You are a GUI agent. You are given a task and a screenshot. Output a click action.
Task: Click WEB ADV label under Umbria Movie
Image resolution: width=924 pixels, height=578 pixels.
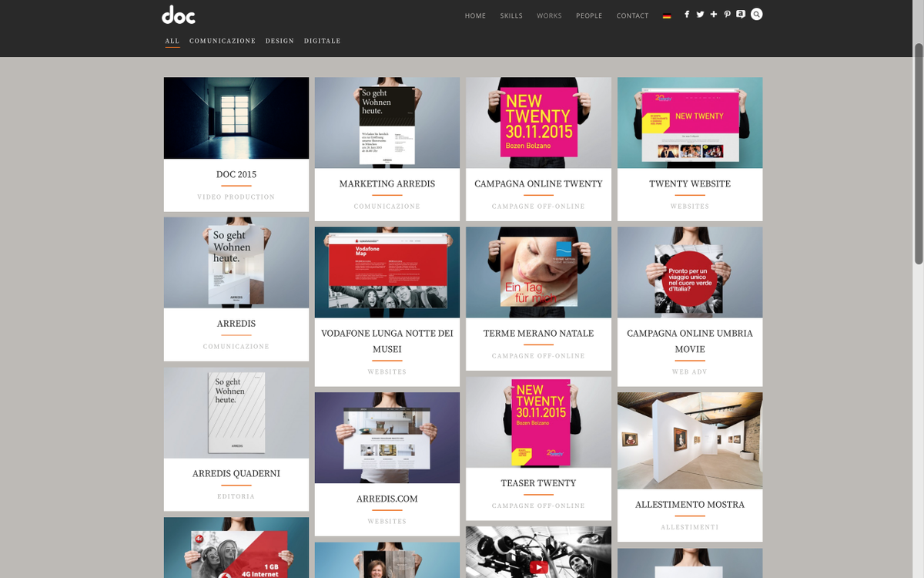pyautogui.click(x=690, y=372)
